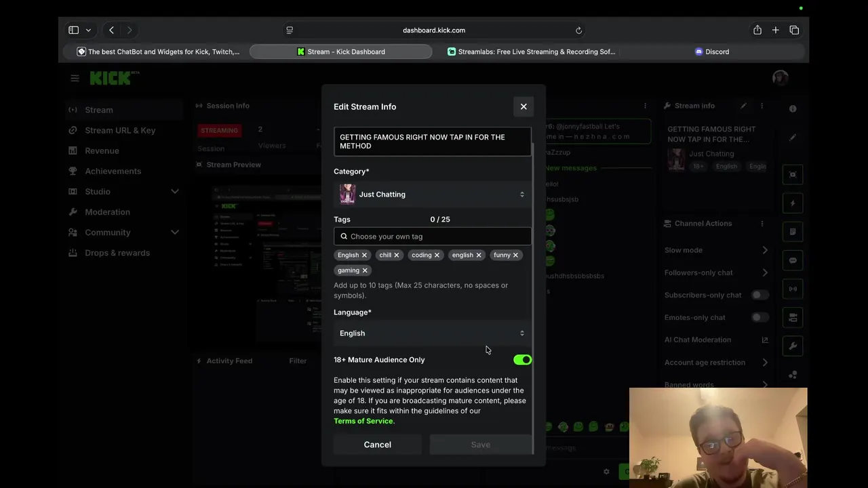
Task: Toggle Subscribers-only chat
Action: coord(760,295)
